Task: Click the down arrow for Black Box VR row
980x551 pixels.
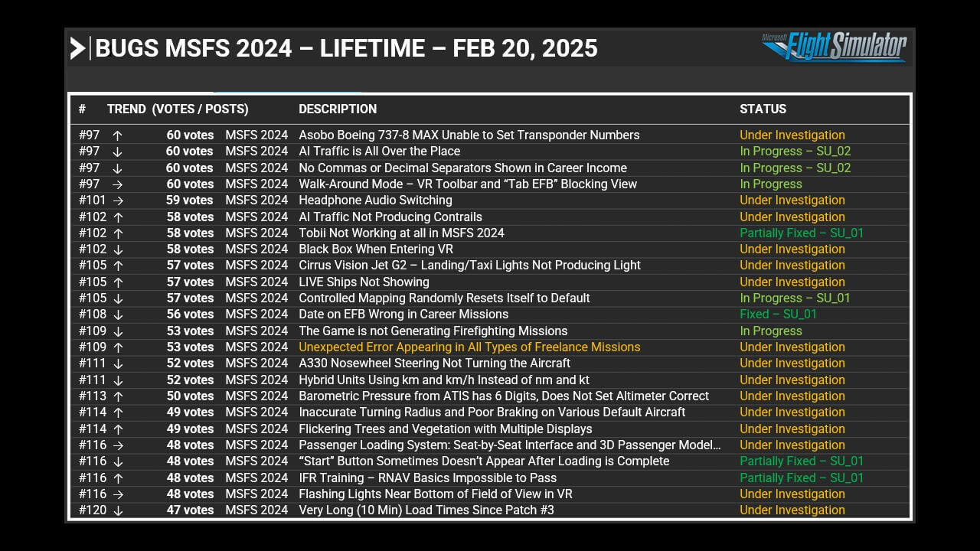Action: [x=117, y=249]
